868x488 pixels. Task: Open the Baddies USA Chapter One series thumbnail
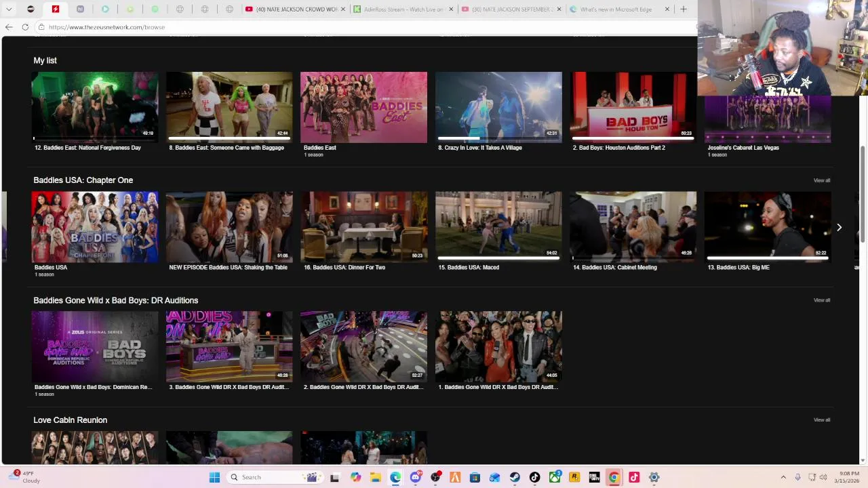click(x=95, y=227)
